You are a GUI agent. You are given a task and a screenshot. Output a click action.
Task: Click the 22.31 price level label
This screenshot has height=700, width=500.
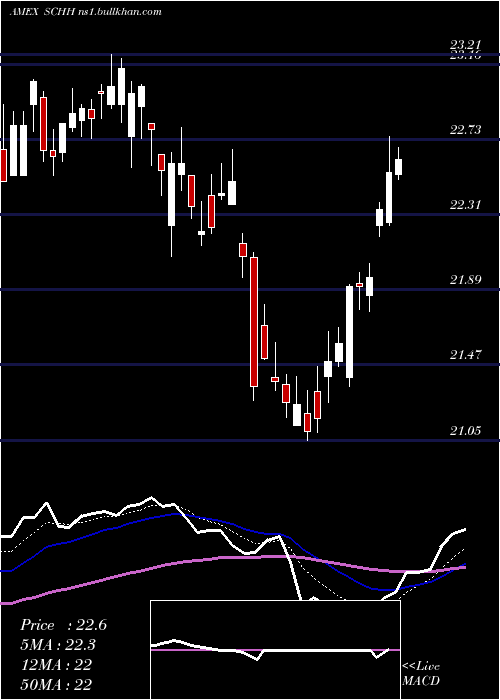click(x=465, y=204)
